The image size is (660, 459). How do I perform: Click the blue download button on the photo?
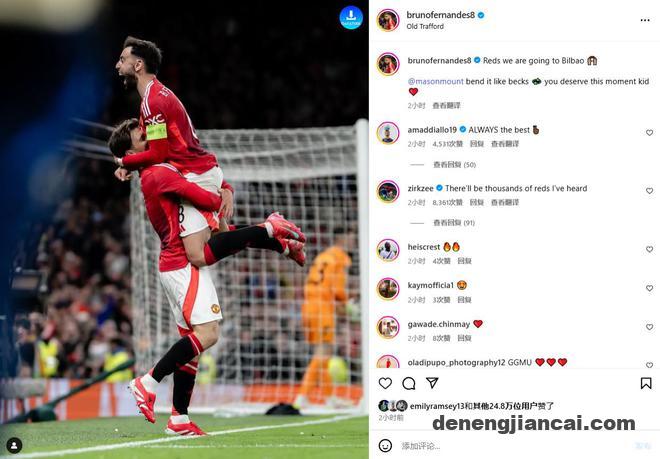[351, 17]
